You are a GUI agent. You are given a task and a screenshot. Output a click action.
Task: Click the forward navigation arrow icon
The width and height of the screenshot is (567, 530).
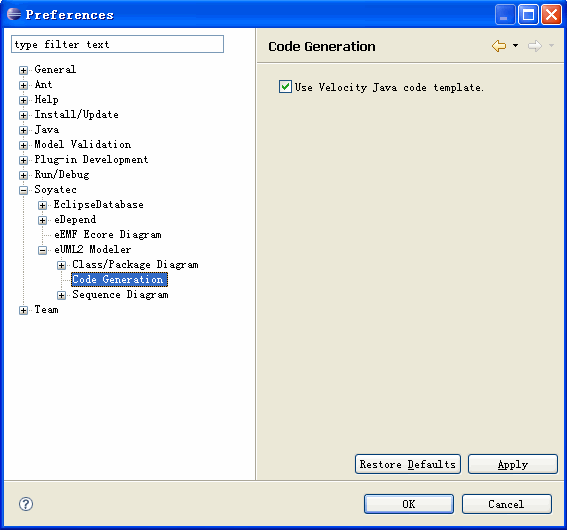tap(535, 46)
